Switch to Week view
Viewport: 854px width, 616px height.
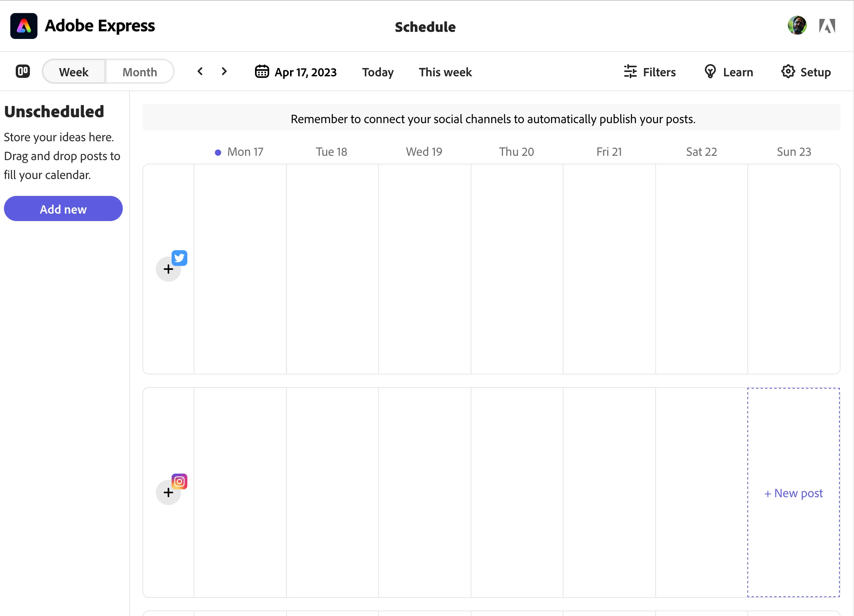[74, 72]
